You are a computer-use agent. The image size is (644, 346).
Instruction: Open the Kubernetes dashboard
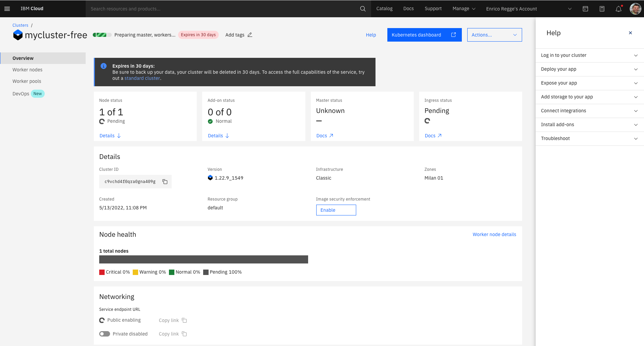click(424, 35)
